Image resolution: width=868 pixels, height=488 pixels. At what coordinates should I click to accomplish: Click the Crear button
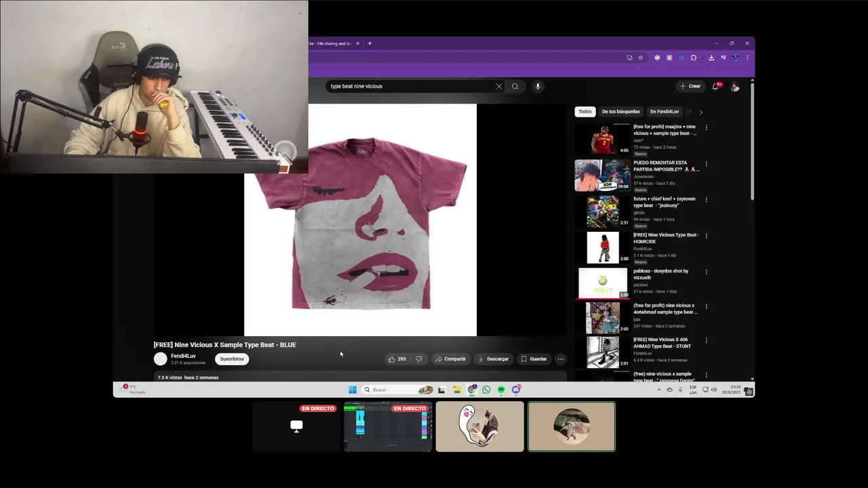690,86
